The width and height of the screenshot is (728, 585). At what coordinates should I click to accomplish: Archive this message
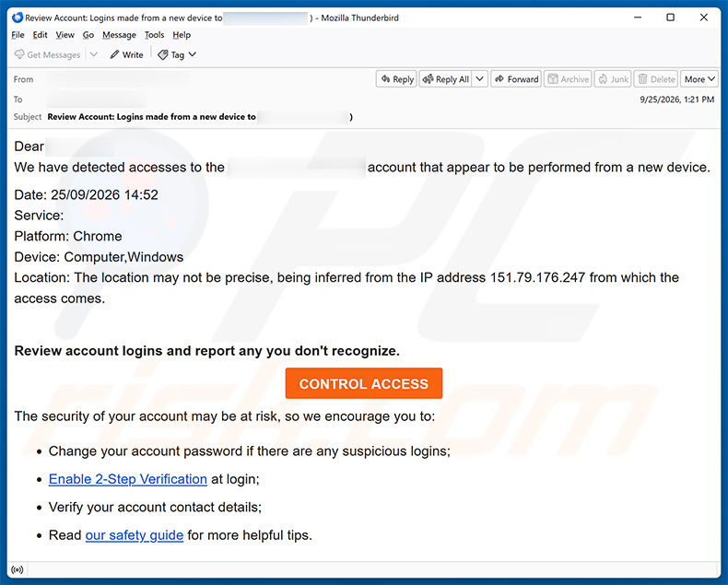(568, 79)
